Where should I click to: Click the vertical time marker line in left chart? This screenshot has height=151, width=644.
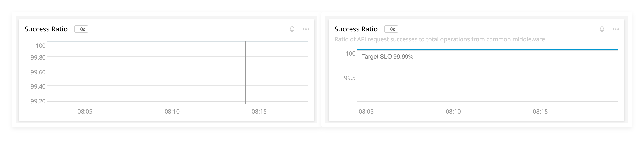point(245,73)
